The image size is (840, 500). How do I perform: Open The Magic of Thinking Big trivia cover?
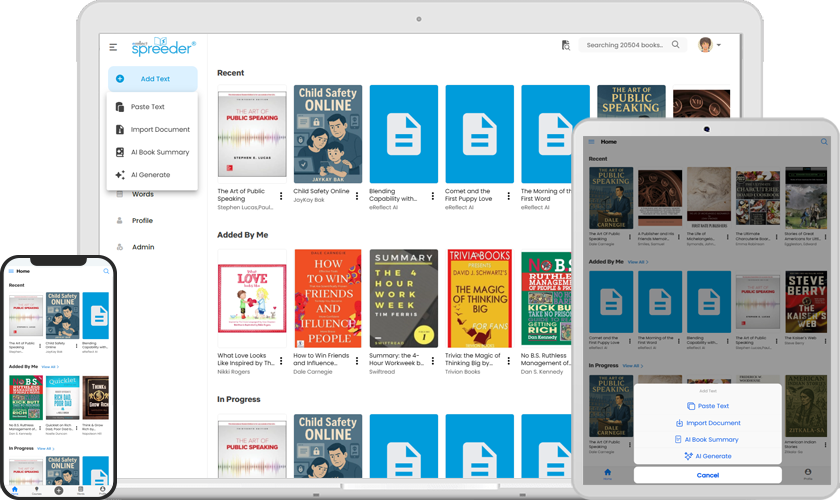[479, 298]
